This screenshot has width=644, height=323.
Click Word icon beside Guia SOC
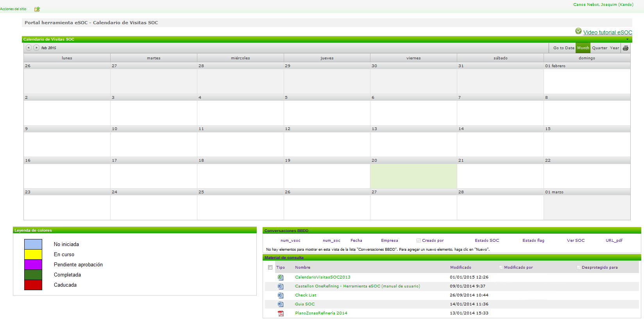pyautogui.click(x=281, y=304)
